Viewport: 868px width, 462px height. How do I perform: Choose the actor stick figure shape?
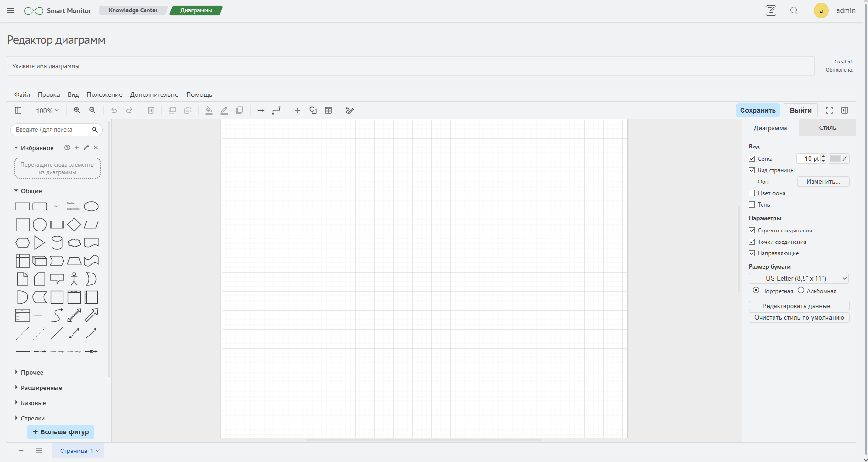74,279
